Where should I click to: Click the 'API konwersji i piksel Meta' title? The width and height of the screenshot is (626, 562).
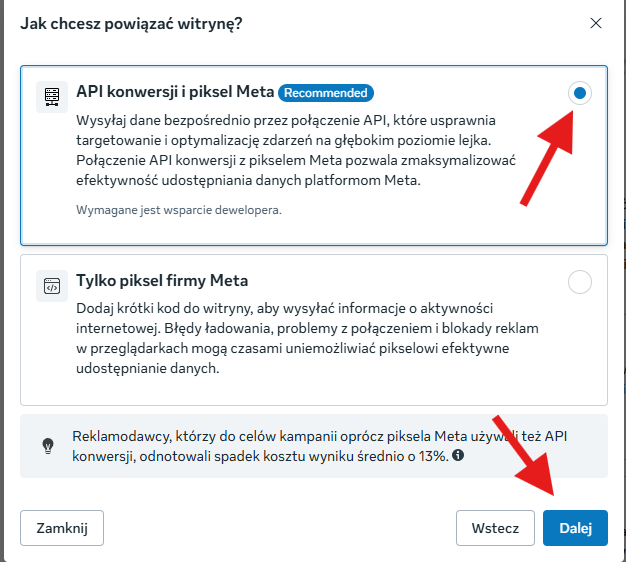pyautogui.click(x=175, y=93)
